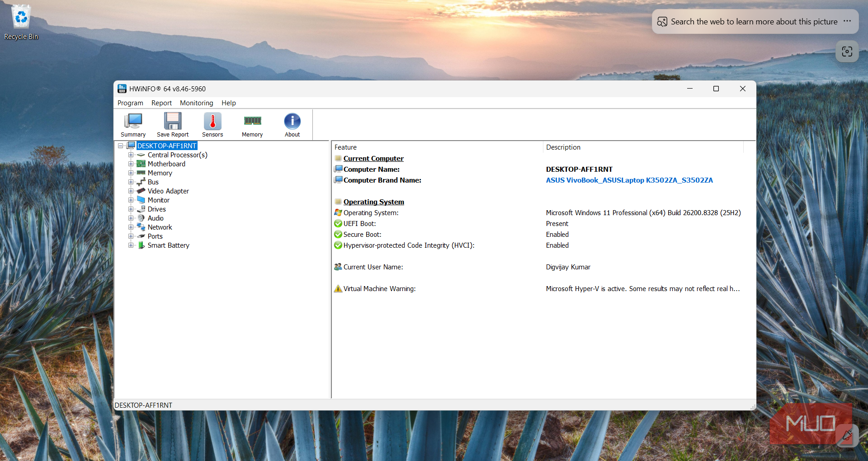Expand the Central Processor(s) node

tap(131, 155)
